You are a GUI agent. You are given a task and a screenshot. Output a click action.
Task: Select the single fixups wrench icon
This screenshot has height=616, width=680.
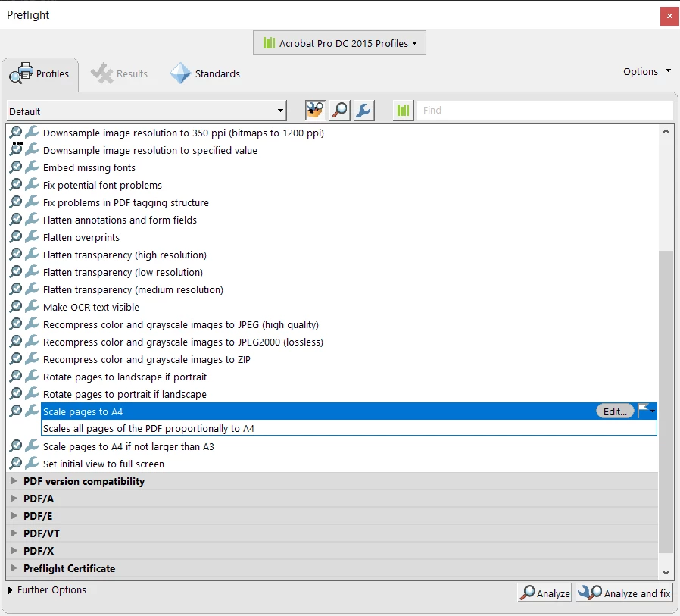coord(363,110)
